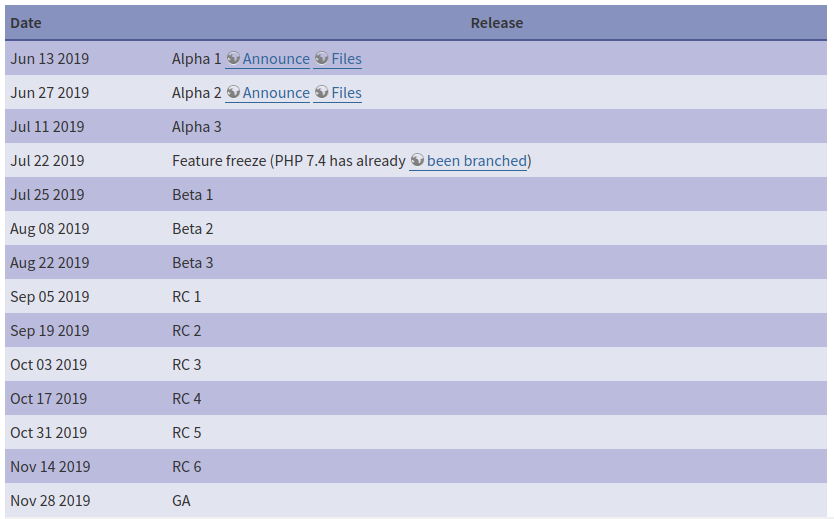This screenshot has width=834, height=519.
Task: Click the Release column header
Action: (x=497, y=23)
